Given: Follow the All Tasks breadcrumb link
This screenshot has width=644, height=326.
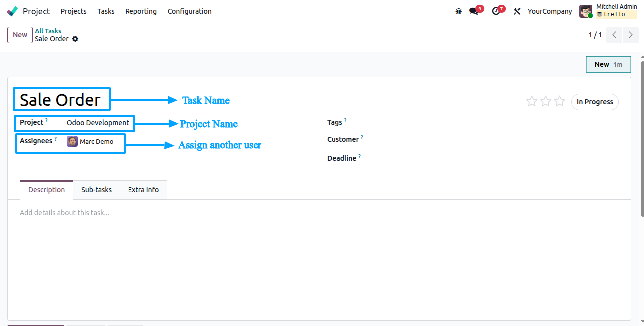Looking at the screenshot, I should coord(48,31).
